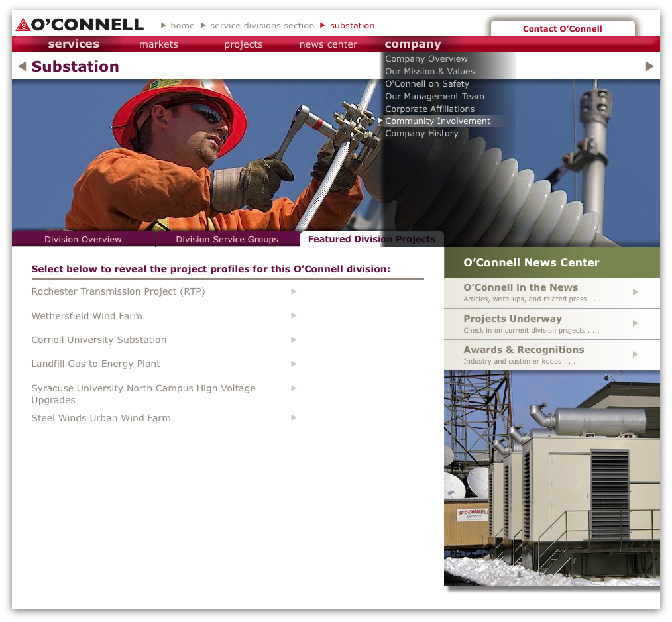Click arrow next to Awards & Recognitions

pyautogui.click(x=635, y=354)
